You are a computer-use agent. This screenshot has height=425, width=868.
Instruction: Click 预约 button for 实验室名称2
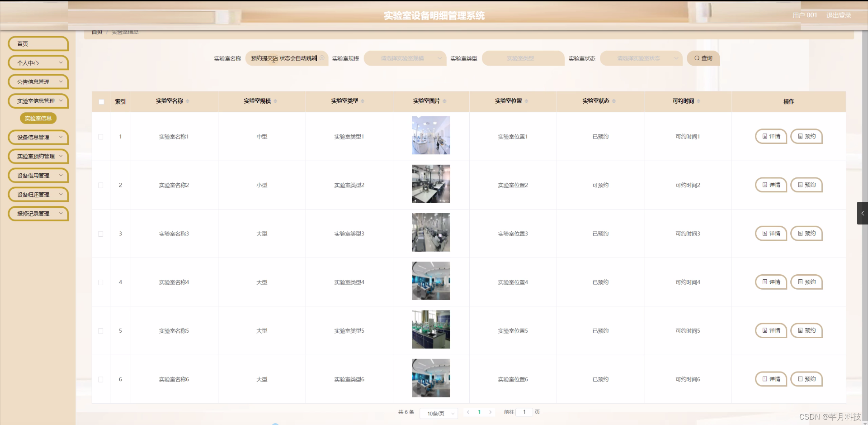coord(807,185)
